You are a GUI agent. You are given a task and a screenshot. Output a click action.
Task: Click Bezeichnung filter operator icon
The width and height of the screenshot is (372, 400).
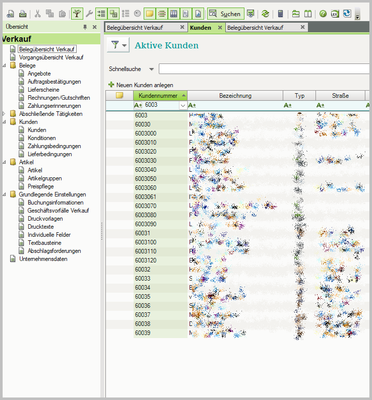pyautogui.click(x=192, y=105)
